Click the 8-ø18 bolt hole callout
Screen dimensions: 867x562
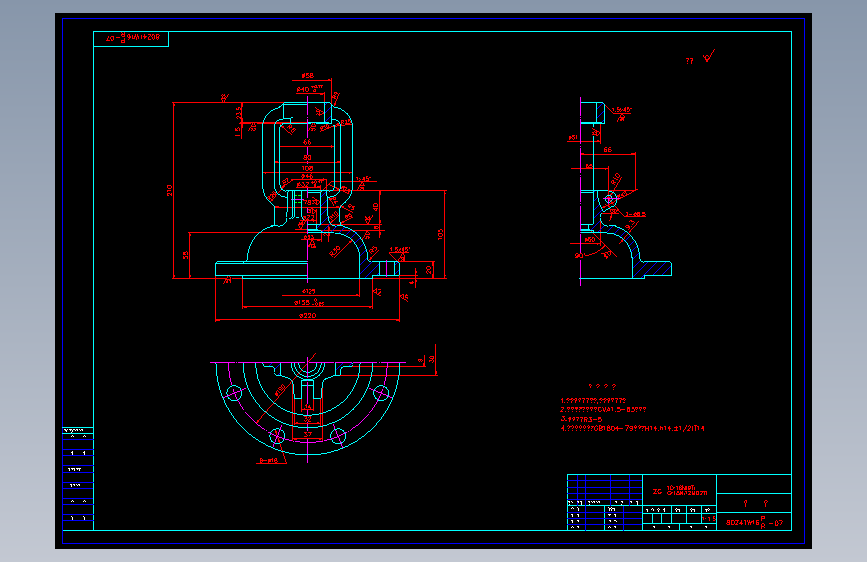(269, 460)
